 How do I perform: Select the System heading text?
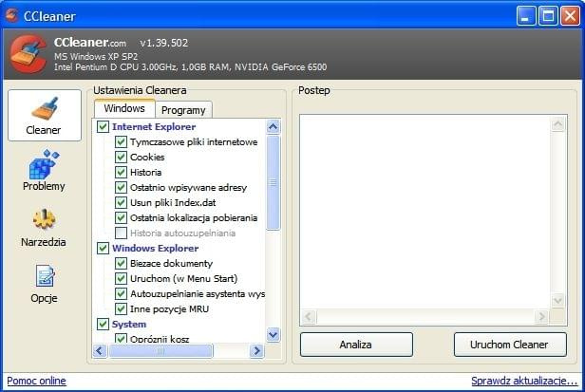(x=129, y=325)
